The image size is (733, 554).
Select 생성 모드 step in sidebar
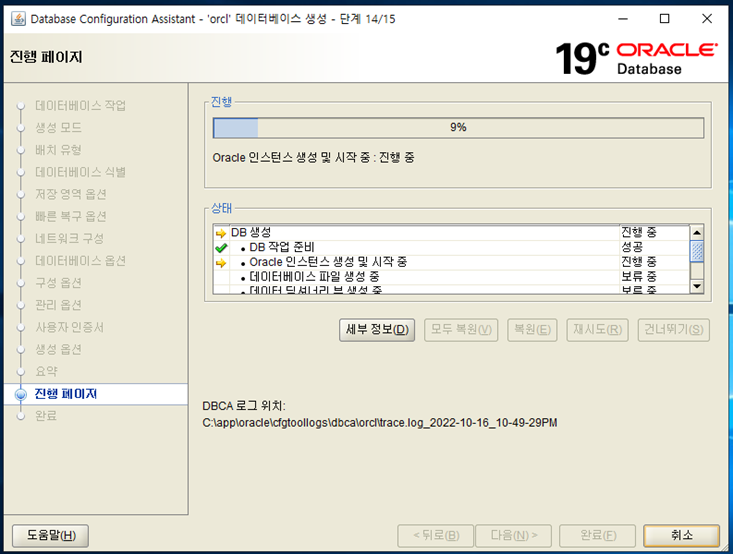[58, 128]
